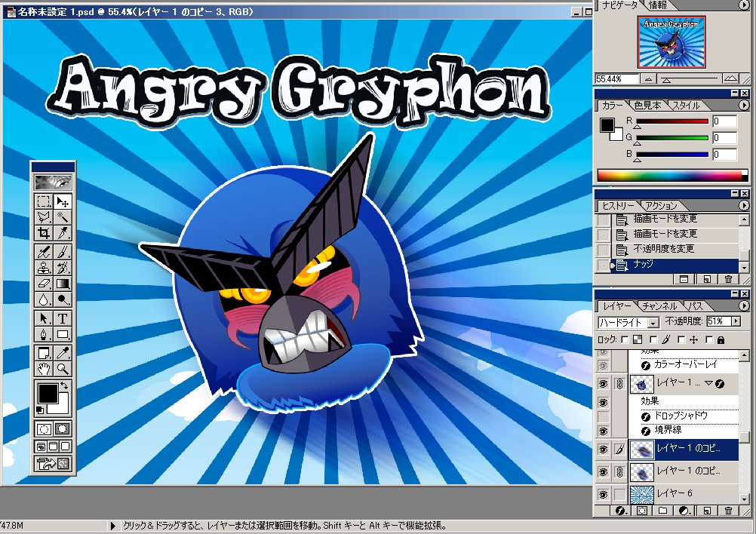Click the red R channel slider
Viewport: 756px width, 534px height.
tap(672, 122)
